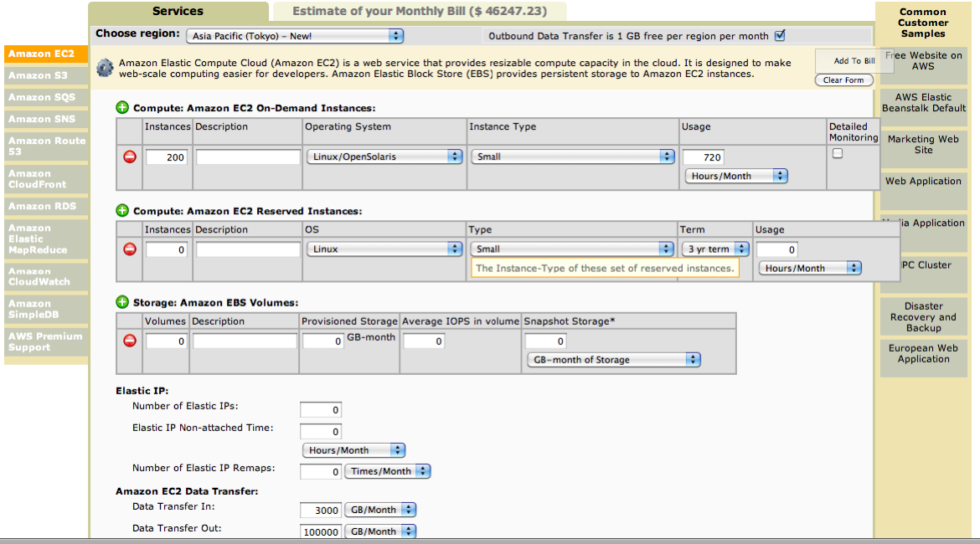This screenshot has width=980, height=544.
Task: Open Reserved Instances Type dropdown
Action: [x=572, y=249]
